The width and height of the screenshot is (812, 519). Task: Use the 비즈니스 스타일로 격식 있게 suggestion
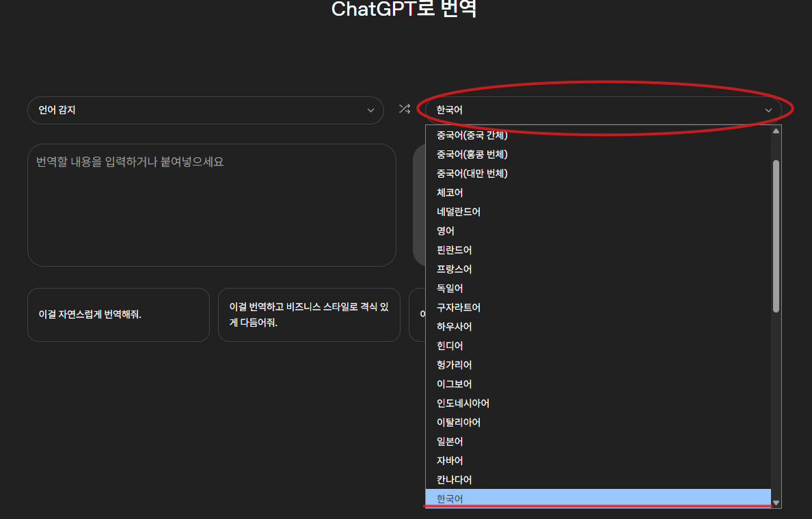[309, 315]
